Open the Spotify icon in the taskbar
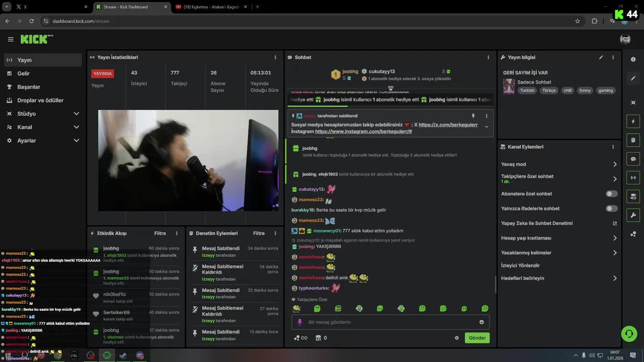644x362 pixels. click(x=107, y=355)
